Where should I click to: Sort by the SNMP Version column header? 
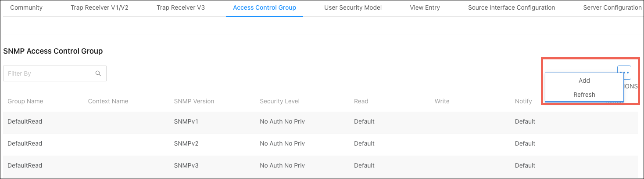[x=194, y=101]
